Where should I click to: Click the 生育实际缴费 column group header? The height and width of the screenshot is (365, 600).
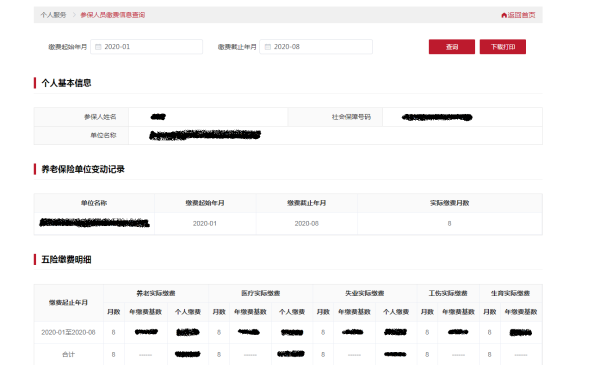click(510, 293)
